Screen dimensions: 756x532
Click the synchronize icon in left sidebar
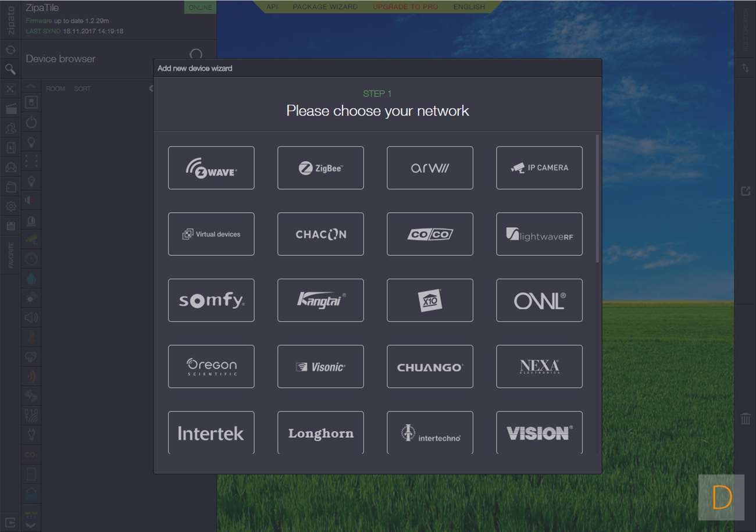point(10,50)
